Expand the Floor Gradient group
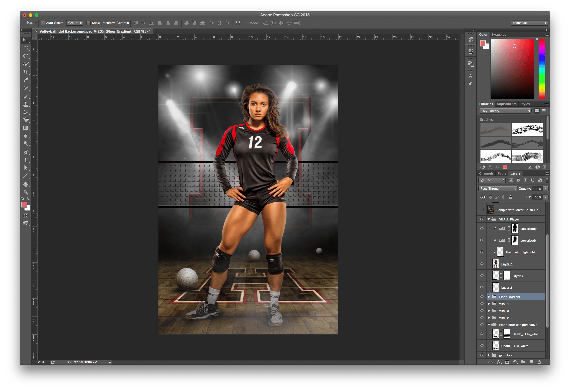The height and width of the screenshot is (392, 570). [489, 297]
